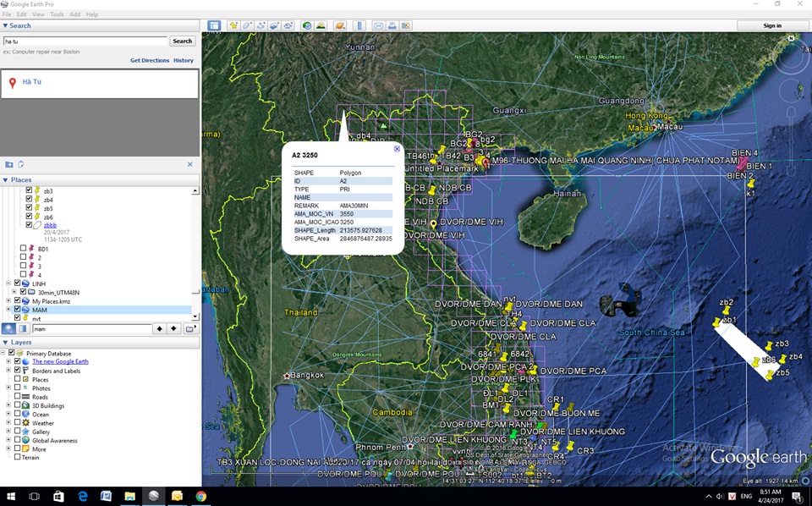
Task: Select the Add Image Overlay tool
Action: click(x=274, y=25)
